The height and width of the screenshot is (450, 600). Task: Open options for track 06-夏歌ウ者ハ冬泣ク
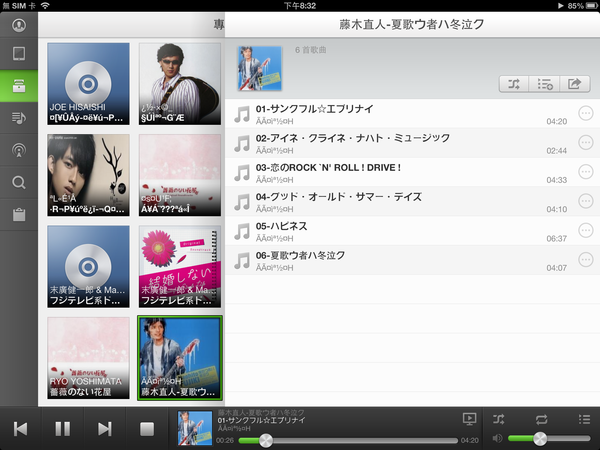click(x=585, y=259)
